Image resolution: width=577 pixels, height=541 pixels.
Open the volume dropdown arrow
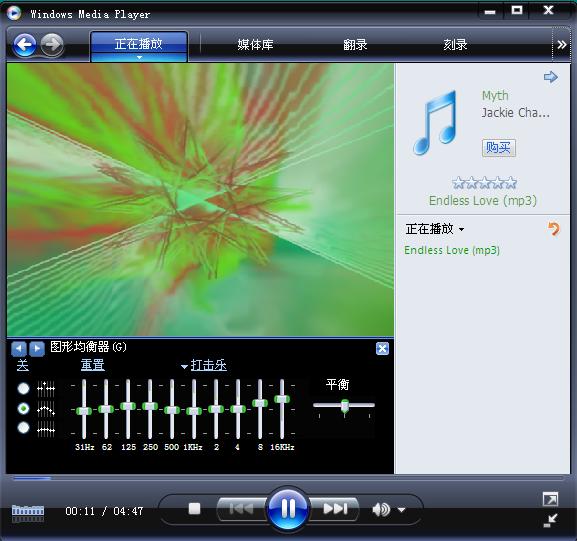pos(401,510)
